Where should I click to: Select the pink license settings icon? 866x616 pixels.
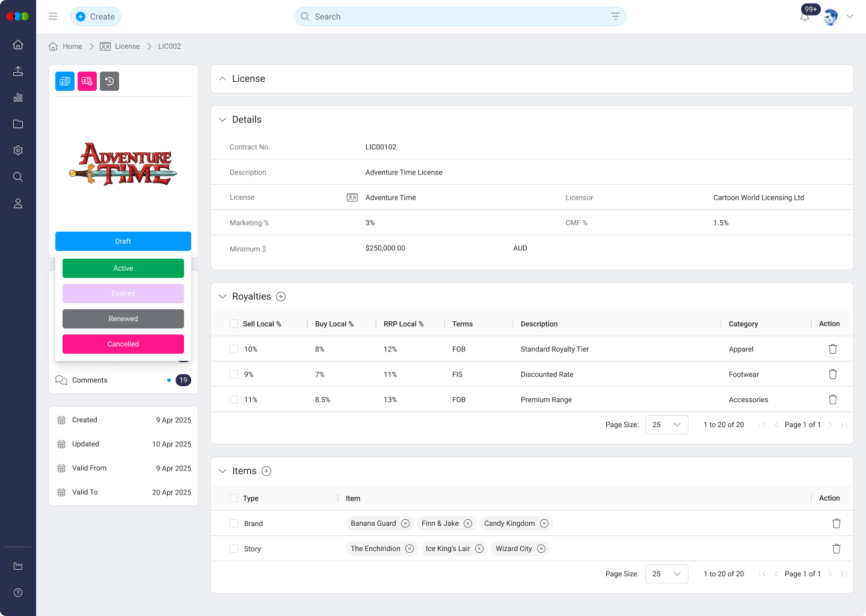(x=87, y=81)
